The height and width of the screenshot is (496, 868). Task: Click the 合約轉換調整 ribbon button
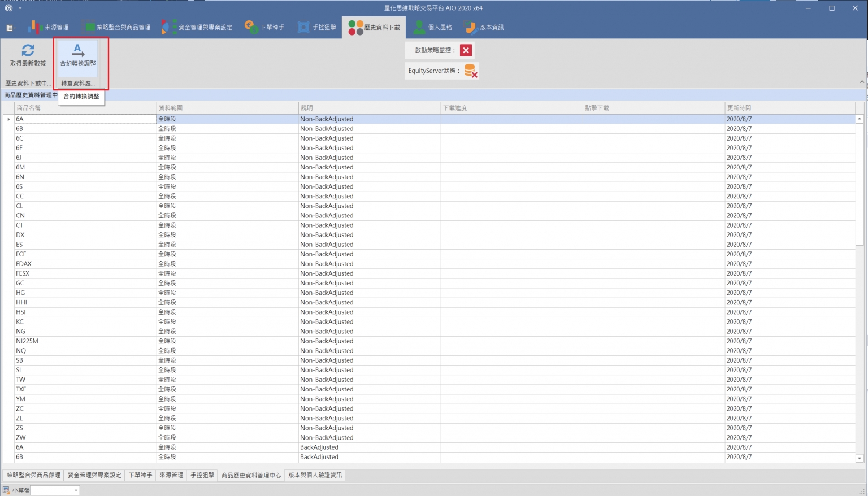point(78,56)
